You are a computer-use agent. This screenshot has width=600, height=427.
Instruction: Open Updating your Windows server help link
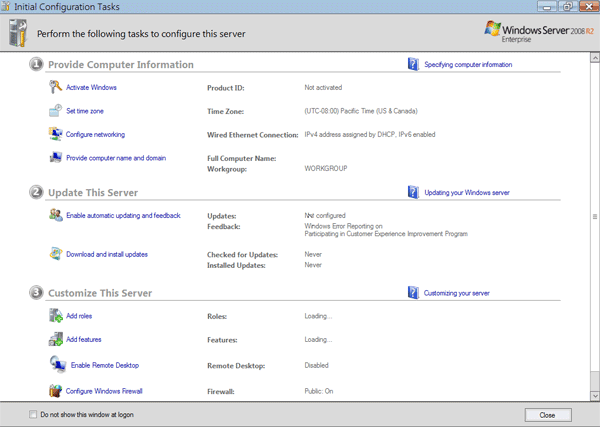[x=467, y=192]
